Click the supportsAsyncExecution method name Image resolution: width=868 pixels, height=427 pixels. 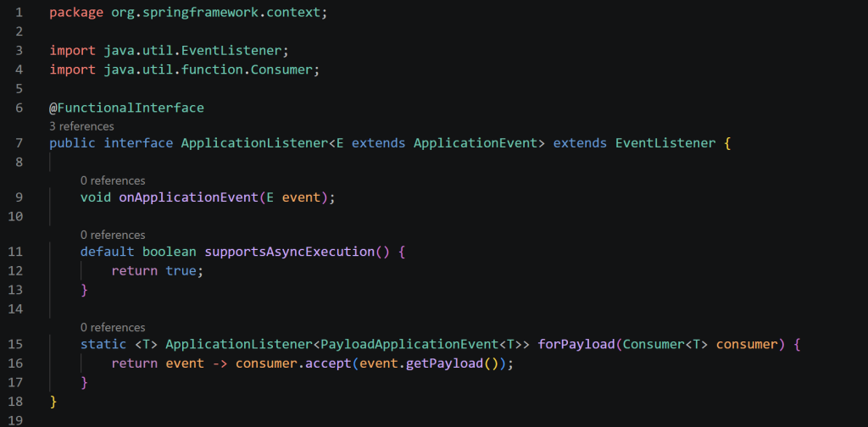click(290, 252)
